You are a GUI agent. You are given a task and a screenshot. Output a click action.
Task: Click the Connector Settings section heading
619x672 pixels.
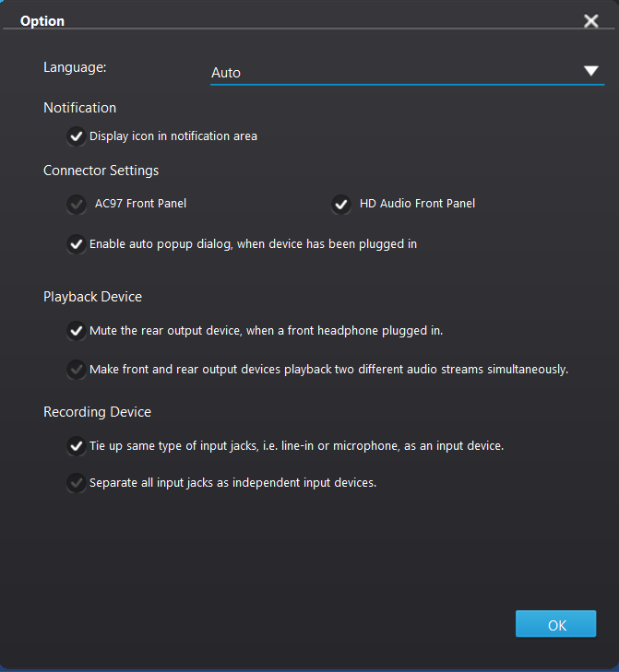pos(101,171)
